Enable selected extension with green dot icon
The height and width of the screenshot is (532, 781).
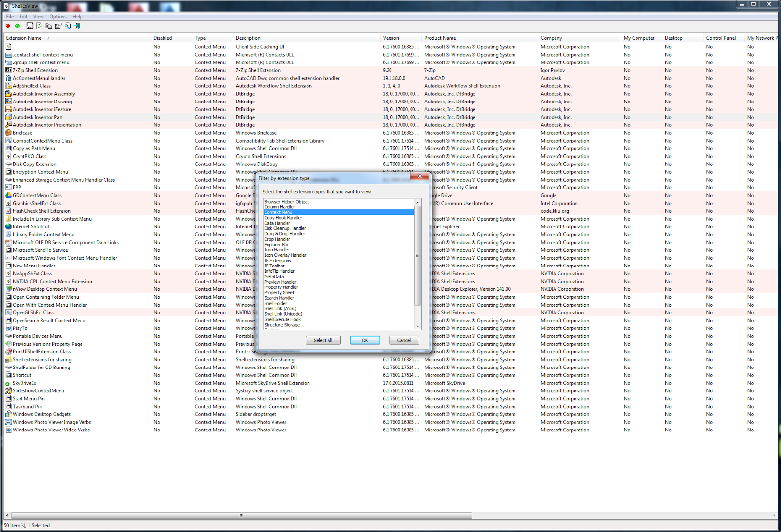point(17,26)
